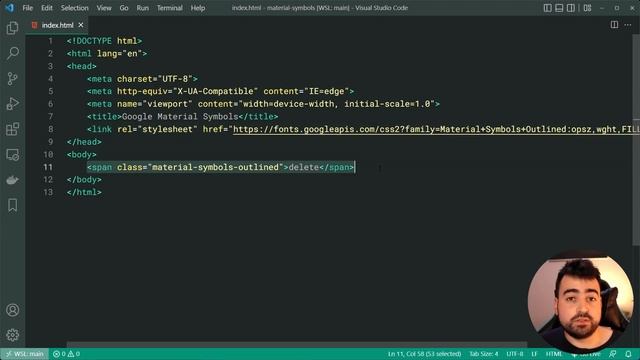Open the Selection menu
Viewport: 640px width, 360px height.
click(75, 8)
